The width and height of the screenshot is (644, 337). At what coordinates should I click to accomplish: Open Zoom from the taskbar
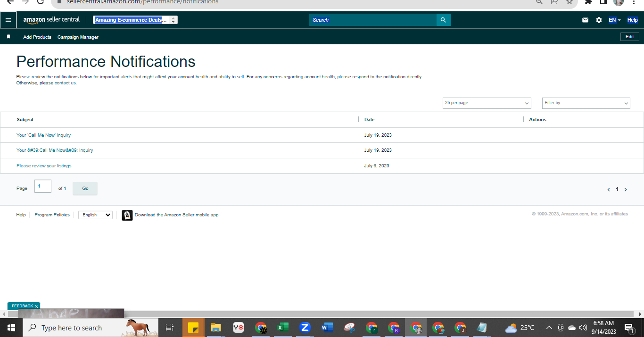pyautogui.click(x=305, y=328)
